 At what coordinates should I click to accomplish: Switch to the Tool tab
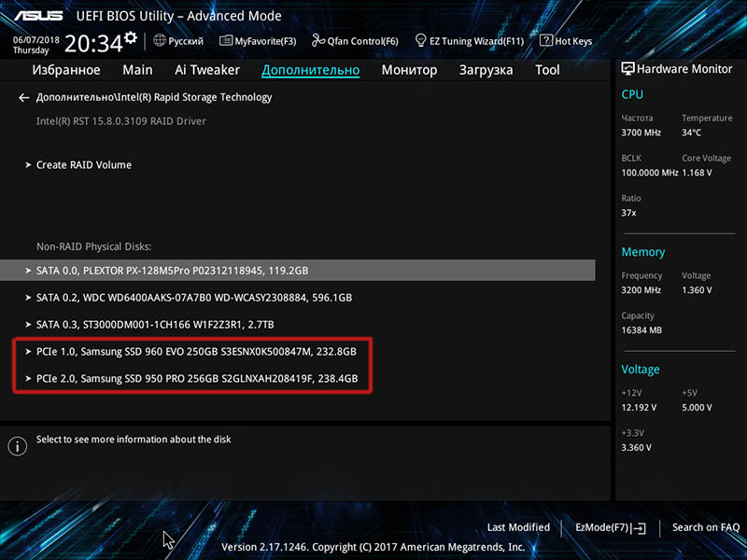pos(547,70)
